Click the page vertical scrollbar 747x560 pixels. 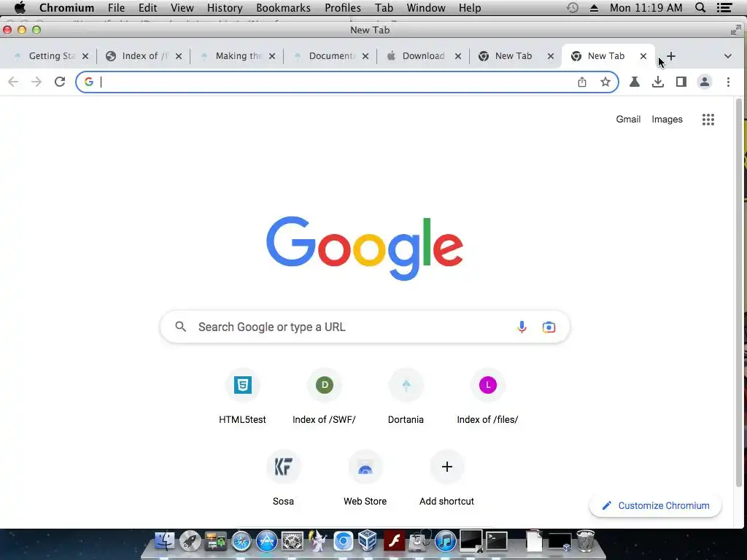(x=739, y=292)
